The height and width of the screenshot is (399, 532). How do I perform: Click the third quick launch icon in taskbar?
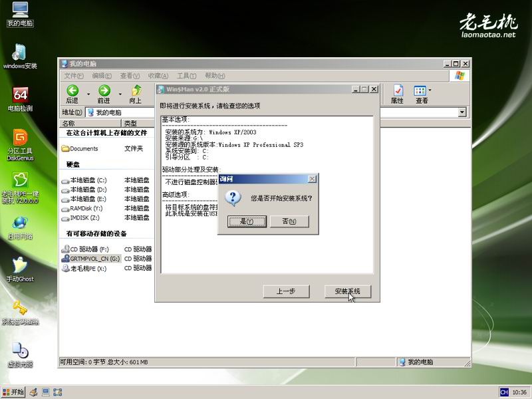point(58,392)
